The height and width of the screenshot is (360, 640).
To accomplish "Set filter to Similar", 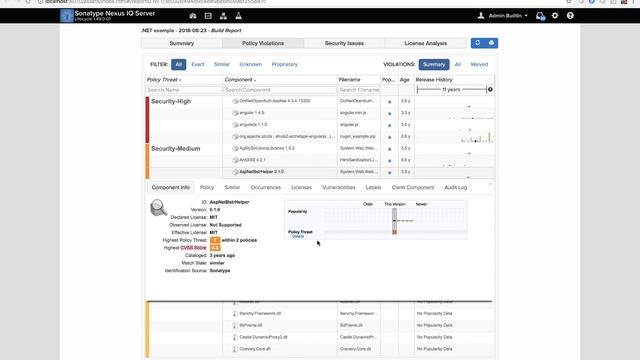I will tap(222, 64).
